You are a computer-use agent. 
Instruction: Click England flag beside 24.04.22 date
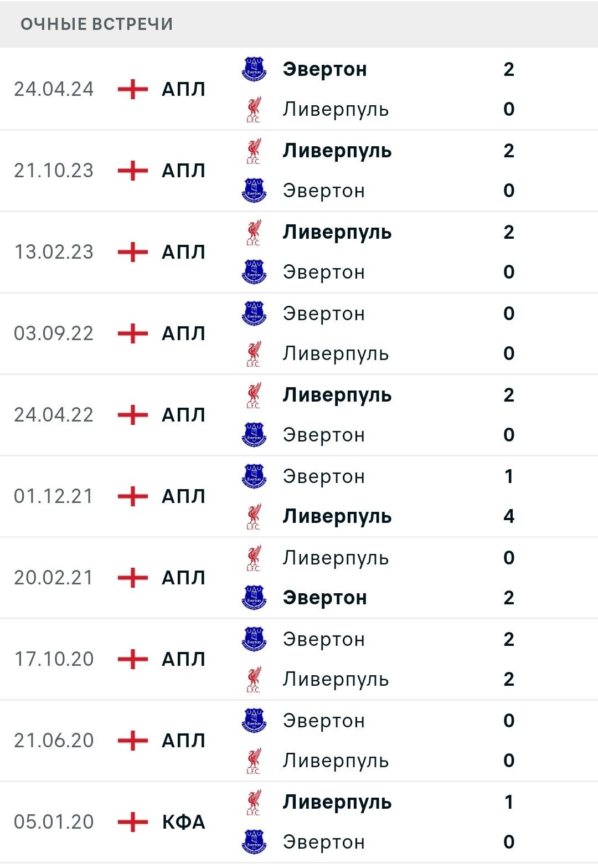click(133, 415)
